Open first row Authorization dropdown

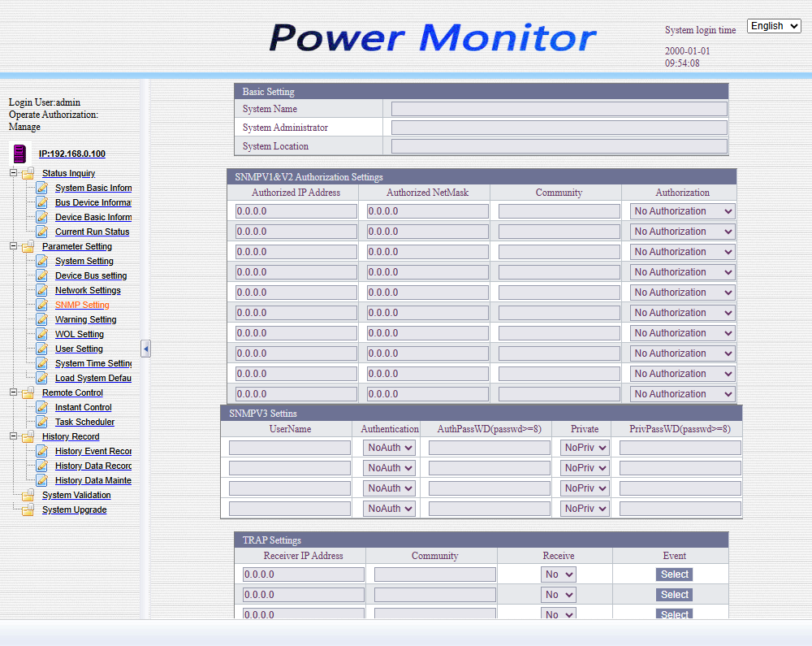coord(682,211)
